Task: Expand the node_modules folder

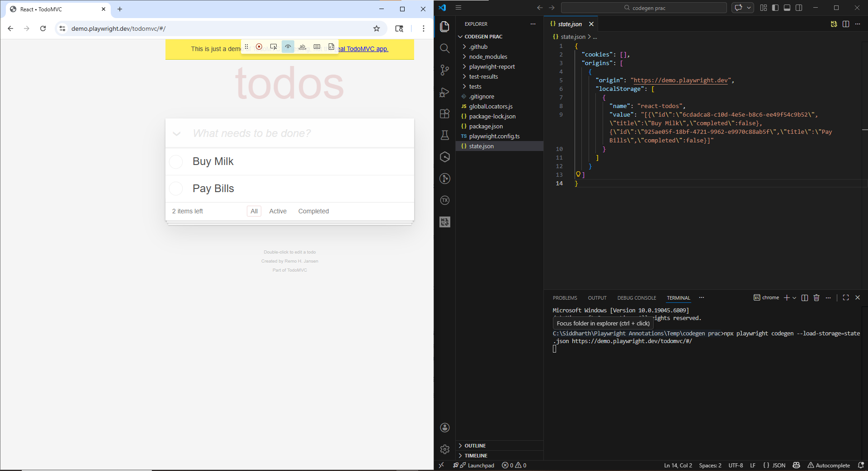Action: [x=488, y=57]
